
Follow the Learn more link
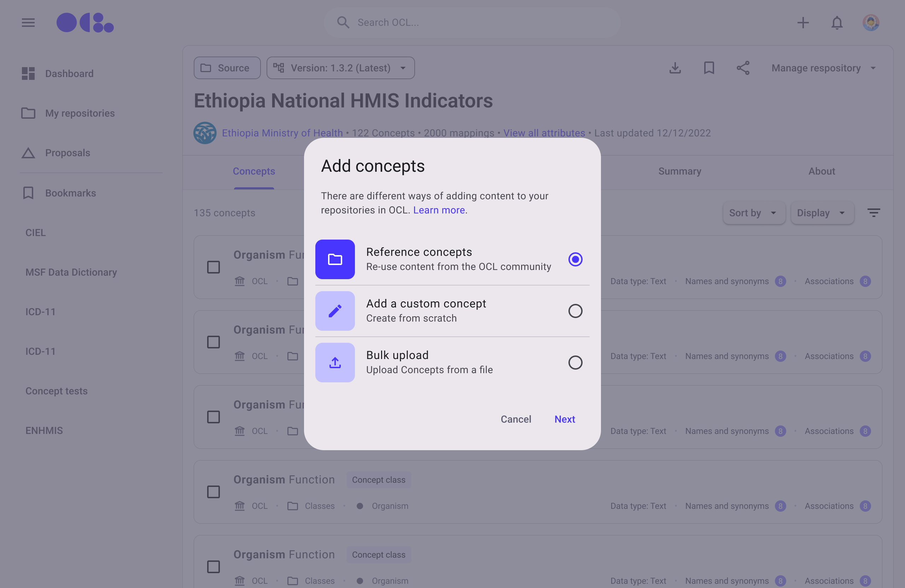tap(439, 210)
